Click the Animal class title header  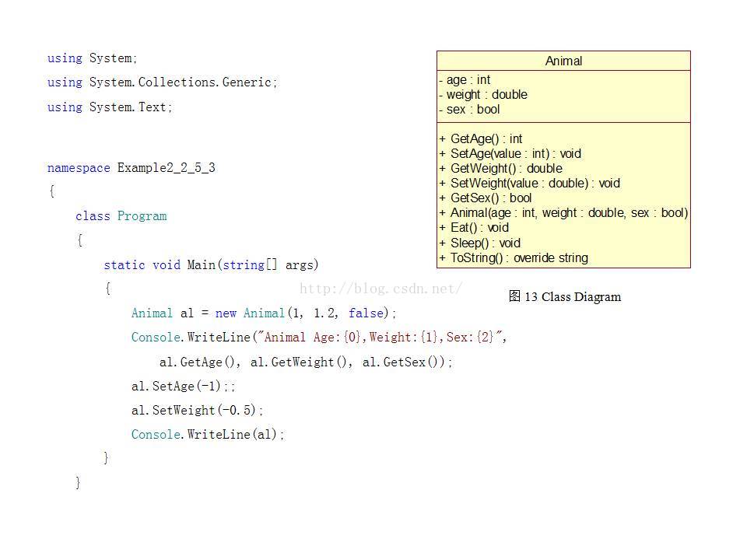563,61
